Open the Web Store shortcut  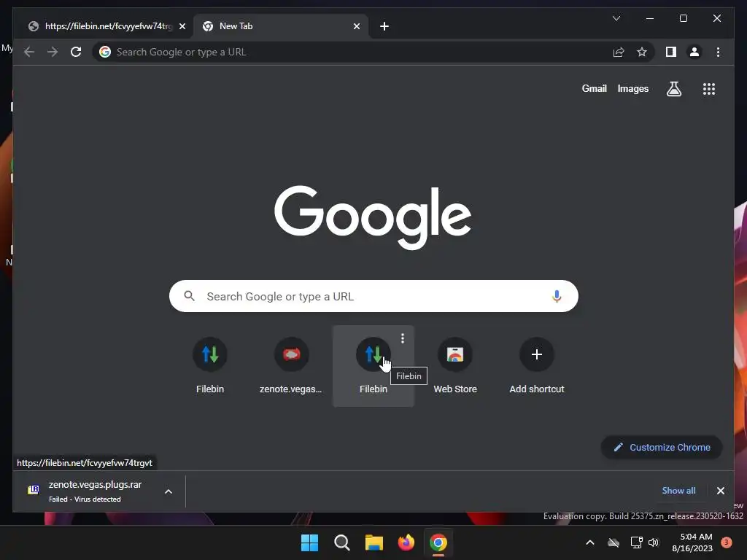click(x=455, y=366)
